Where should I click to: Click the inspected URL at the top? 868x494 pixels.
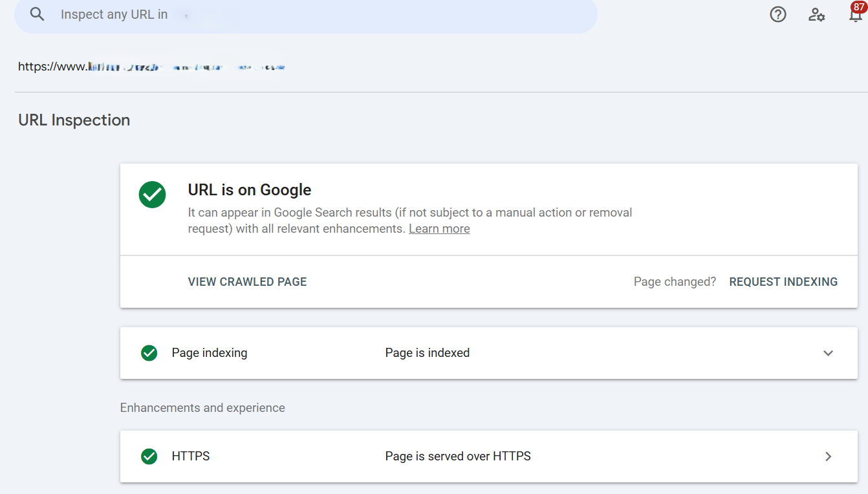[152, 66]
